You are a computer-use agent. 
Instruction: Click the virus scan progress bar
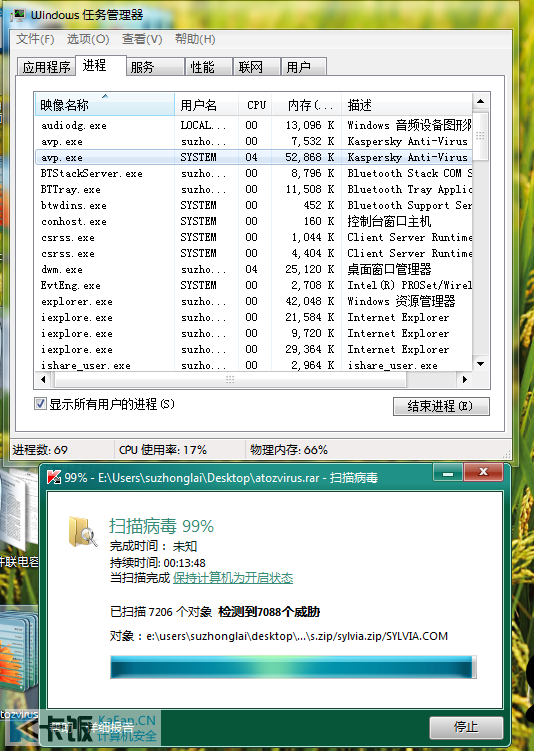point(293,667)
